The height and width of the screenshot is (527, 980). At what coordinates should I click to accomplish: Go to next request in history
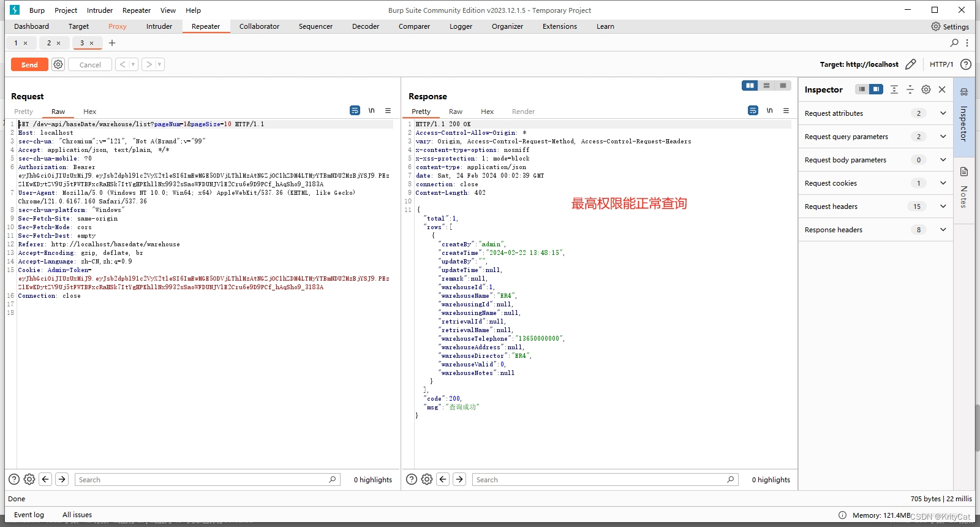(148, 64)
